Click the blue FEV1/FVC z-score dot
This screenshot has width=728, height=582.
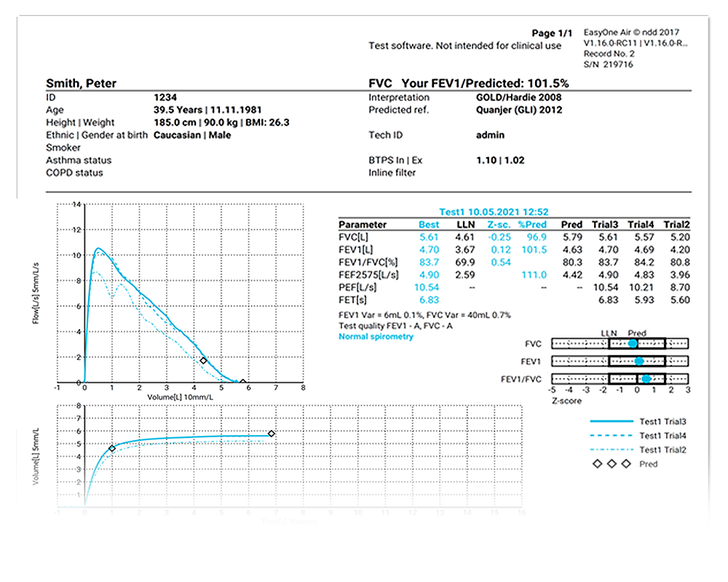click(646, 379)
